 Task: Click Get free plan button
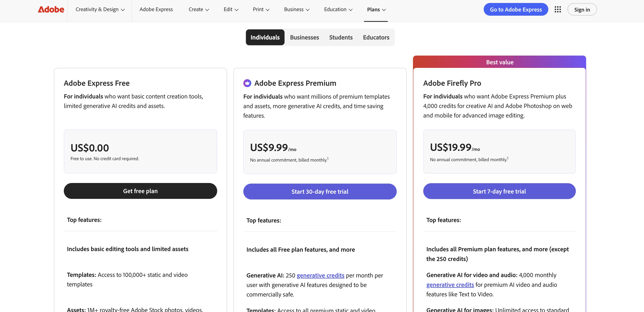tap(140, 191)
